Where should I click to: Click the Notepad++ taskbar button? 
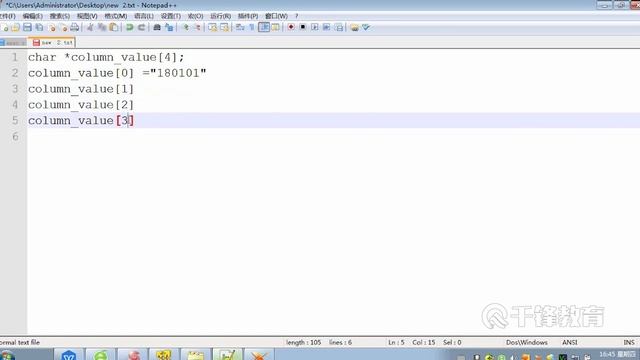(227, 354)
